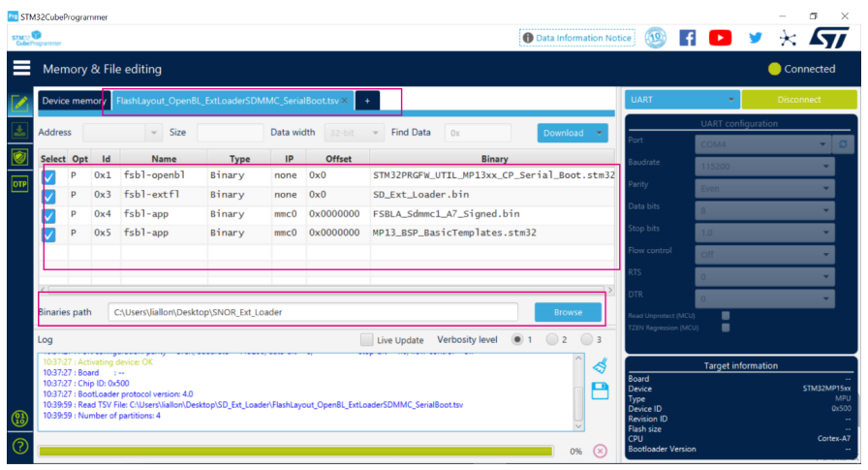Open the Baudrate 115200 dropdown
Viewport: 868px width, 470px height.
[764, 166]
